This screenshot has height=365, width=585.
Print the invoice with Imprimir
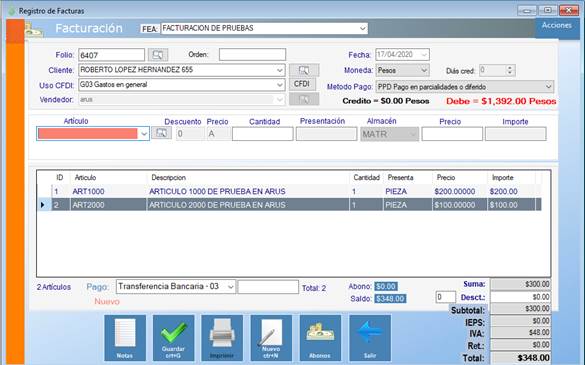click(x=222, y=338)
